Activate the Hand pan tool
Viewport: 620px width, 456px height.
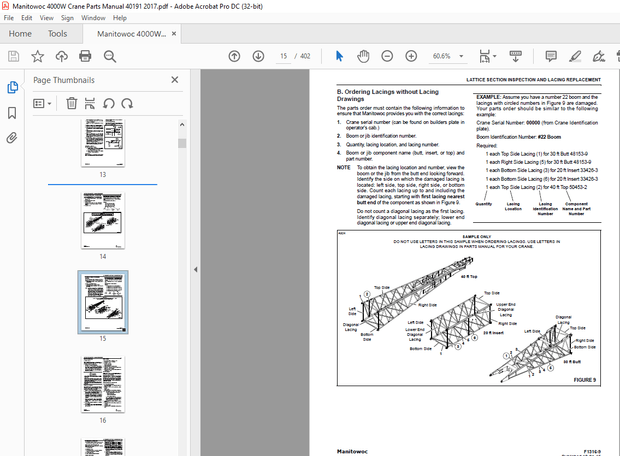[x=363, y=56]
